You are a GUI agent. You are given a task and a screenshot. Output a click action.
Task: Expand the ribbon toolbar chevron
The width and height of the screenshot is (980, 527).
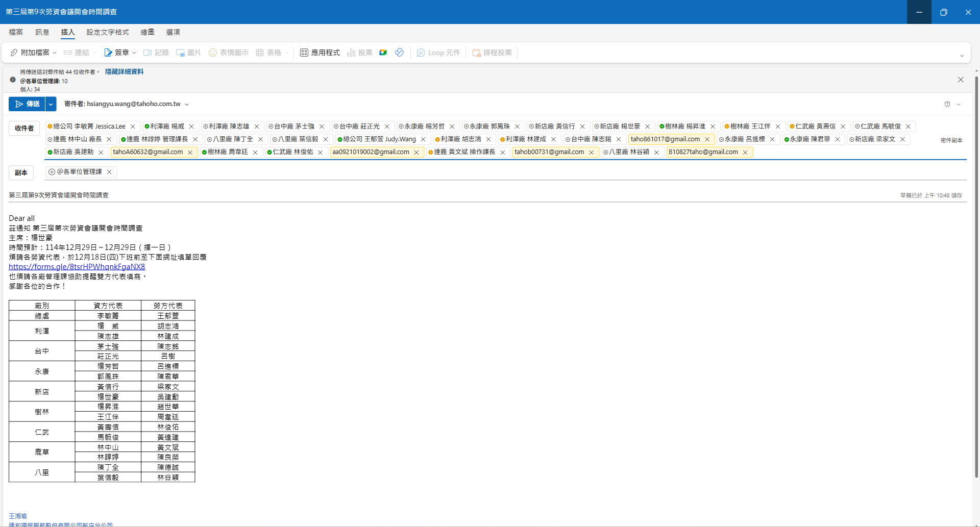(x=962, y=56)
